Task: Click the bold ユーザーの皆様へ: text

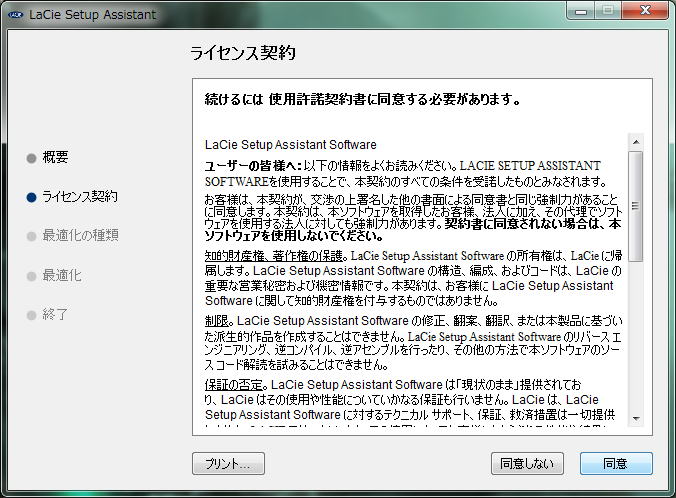Action: tap(254, 166)
